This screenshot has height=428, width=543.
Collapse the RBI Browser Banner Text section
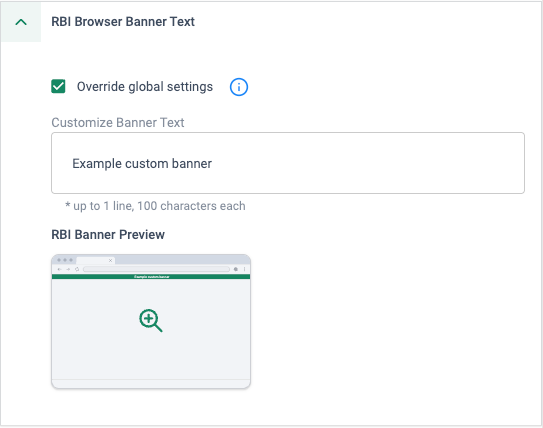(21, 22)
